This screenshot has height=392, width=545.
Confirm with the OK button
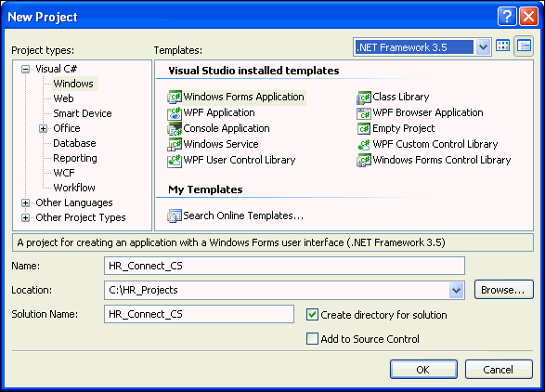pyautogui.click(x=423, y=369)
